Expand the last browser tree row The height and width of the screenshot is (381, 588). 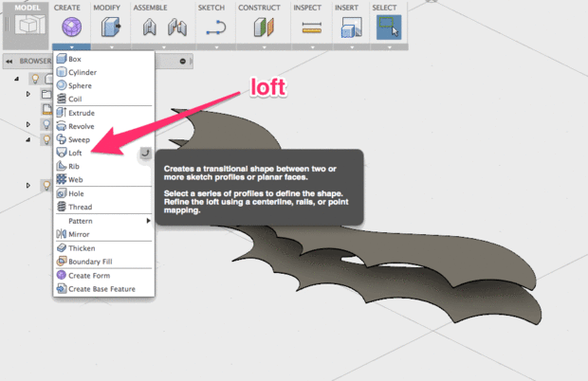[28, 185]
